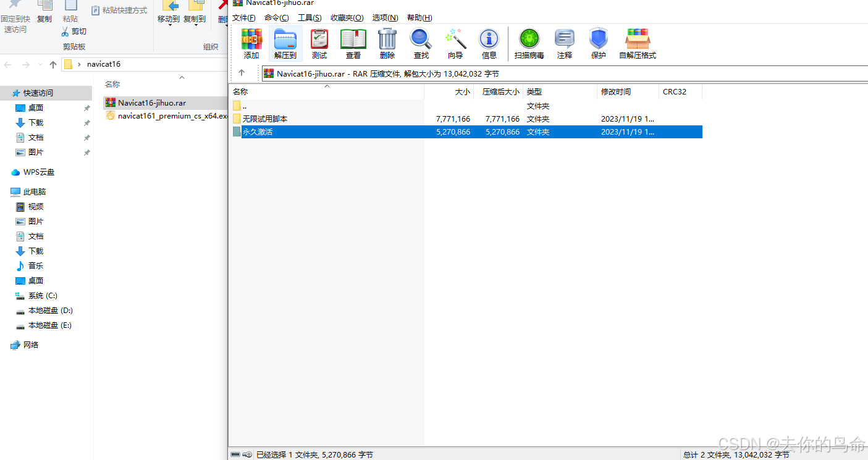Show archive 信息 info icon
The width and height of the screenshot is (868, 460).
(489, 44)
